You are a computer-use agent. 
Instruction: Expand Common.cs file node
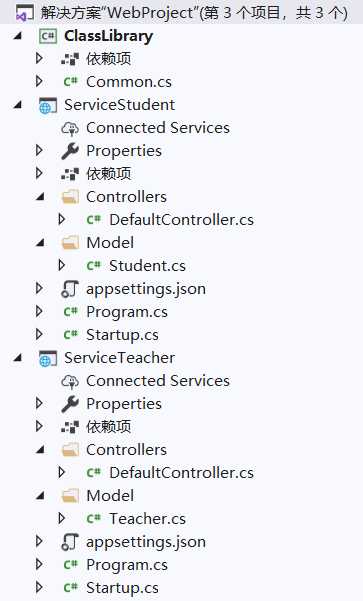tap(39, 81)
